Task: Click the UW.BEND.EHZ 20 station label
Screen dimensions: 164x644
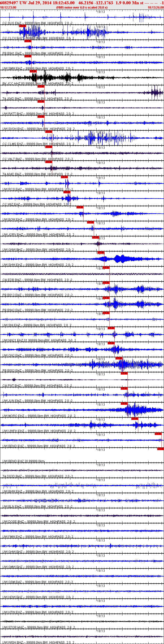Action: point(24,461)
